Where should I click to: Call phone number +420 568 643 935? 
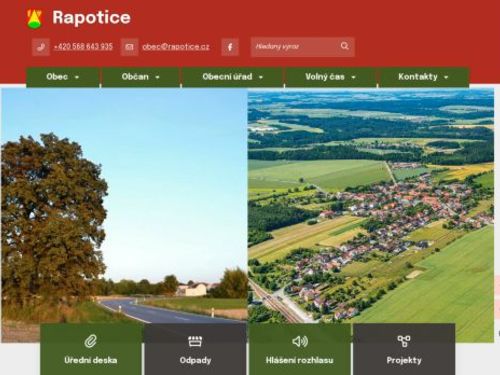[83, 47]
